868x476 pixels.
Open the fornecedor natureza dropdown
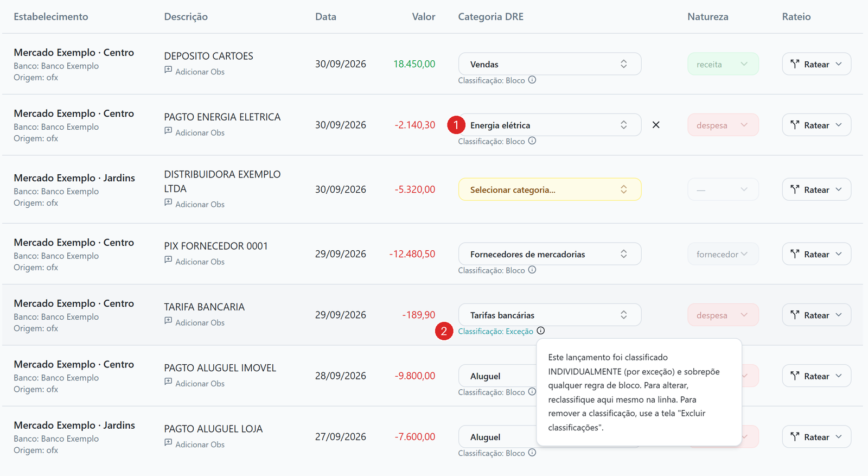click(x=723, y=254)
